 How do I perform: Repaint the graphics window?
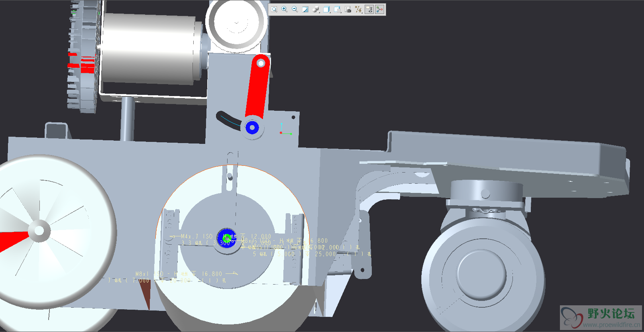[305, 10]
